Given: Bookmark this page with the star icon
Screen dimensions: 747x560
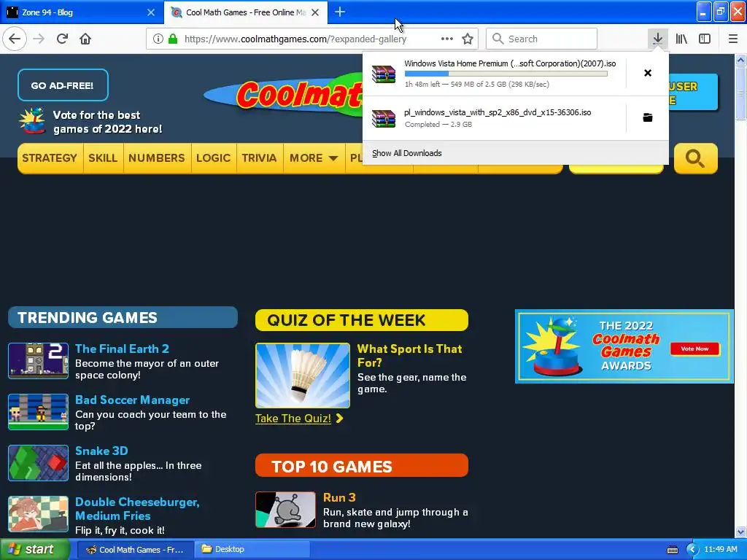Looking at the screenshot, I should pyautogui.click(x=468, y=39).
